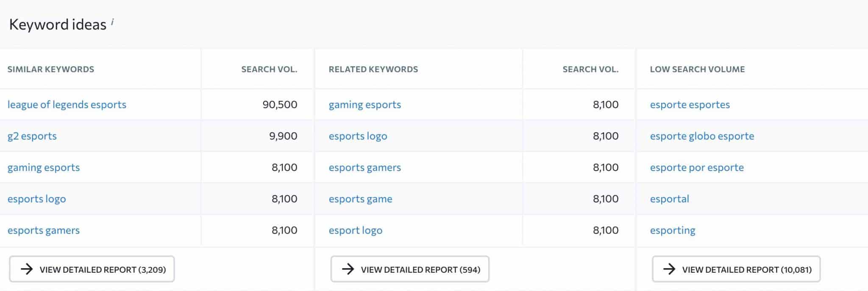The width and height of the screenshot is (868, 291).
Task: Select the keyword league of legends esports
Action: click(x=67, y=104)
